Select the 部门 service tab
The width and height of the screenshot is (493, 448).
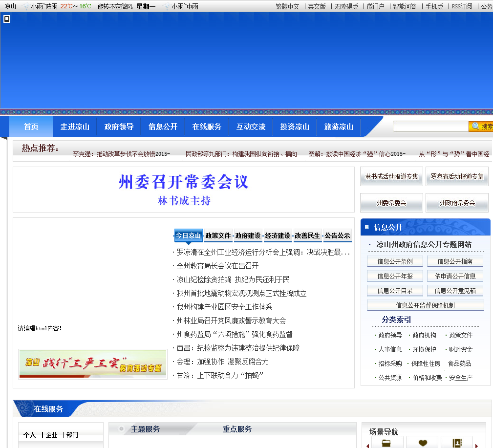click(x=72, y=435)
